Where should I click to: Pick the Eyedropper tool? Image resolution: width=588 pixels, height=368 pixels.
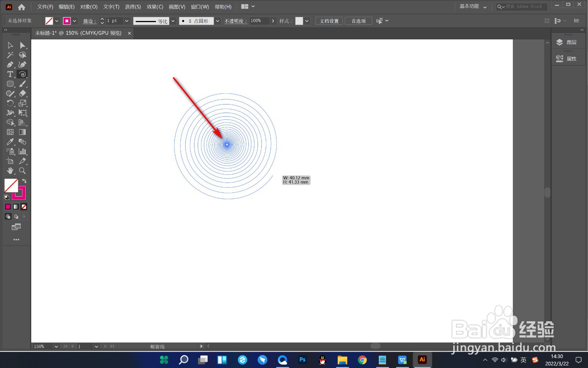coord(10,142)
